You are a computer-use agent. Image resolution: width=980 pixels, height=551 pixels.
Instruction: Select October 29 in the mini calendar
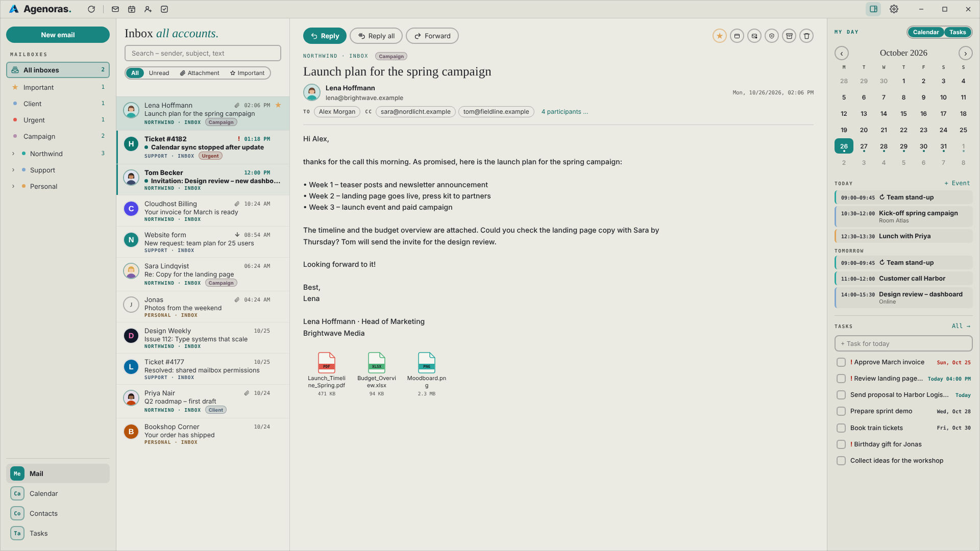(x=903, y=146)
